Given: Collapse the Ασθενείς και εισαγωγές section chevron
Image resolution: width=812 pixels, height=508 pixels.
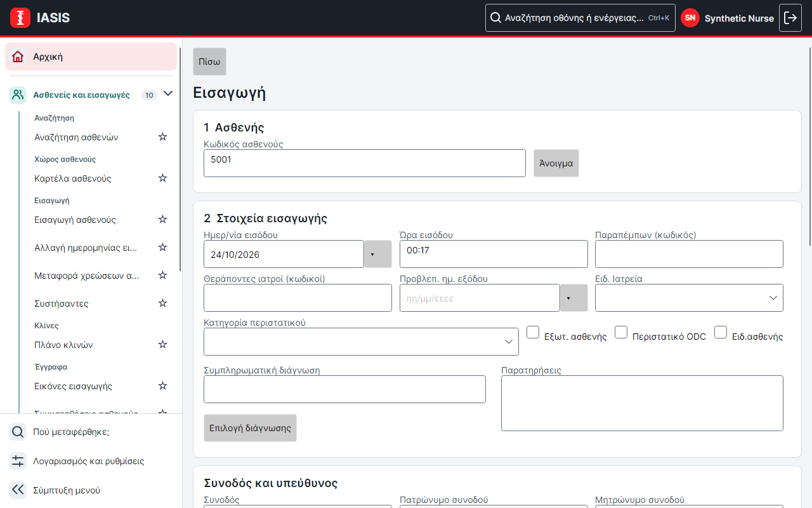Looking at the screenshot, I should point(168,94).
